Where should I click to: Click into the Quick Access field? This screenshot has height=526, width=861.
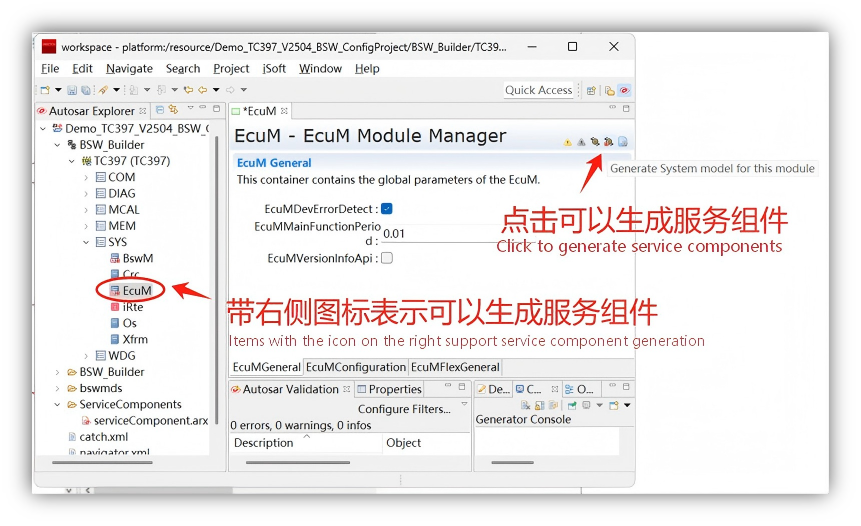(x=539, y=90)
